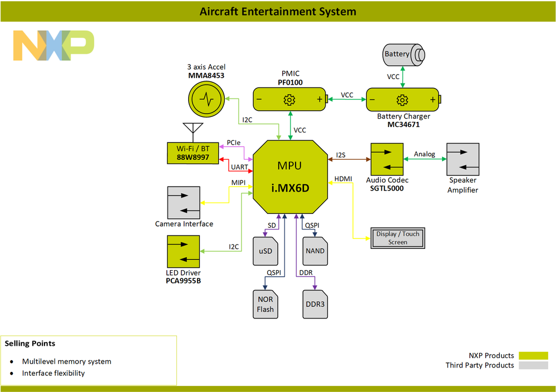556x392 pixels.
Task: Select the Camera Interface block icon
Action: pyautogui.click(x=184, y=203)
